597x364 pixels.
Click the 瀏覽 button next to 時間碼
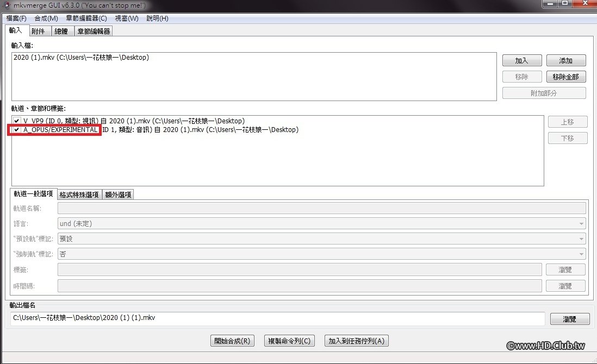(x=565, y=286)
